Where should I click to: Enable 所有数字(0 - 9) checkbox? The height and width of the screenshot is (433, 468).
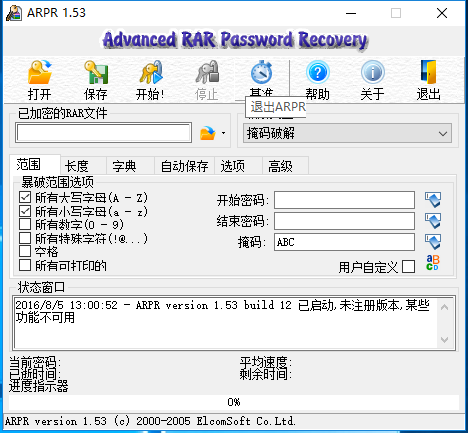[x=25, y=224]
